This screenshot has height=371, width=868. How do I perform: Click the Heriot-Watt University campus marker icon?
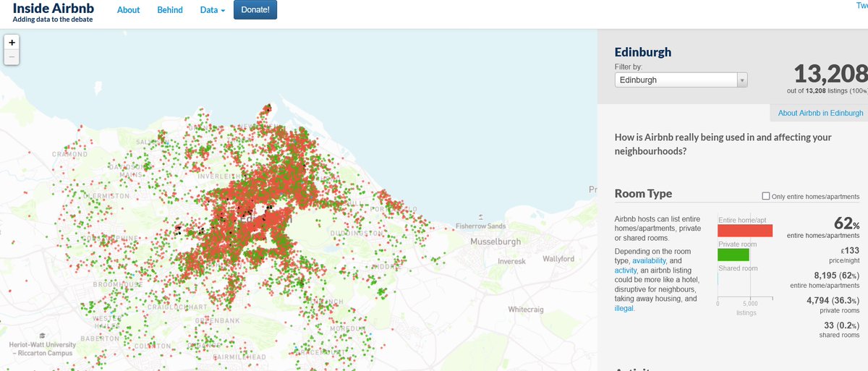click(x=43, y=337)
